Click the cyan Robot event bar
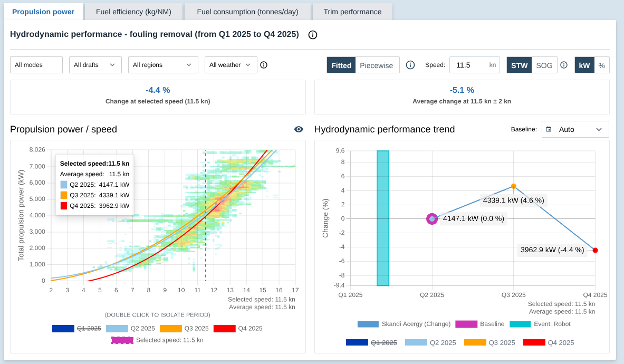Screen dimensions: 624x364 coord(383,218)
